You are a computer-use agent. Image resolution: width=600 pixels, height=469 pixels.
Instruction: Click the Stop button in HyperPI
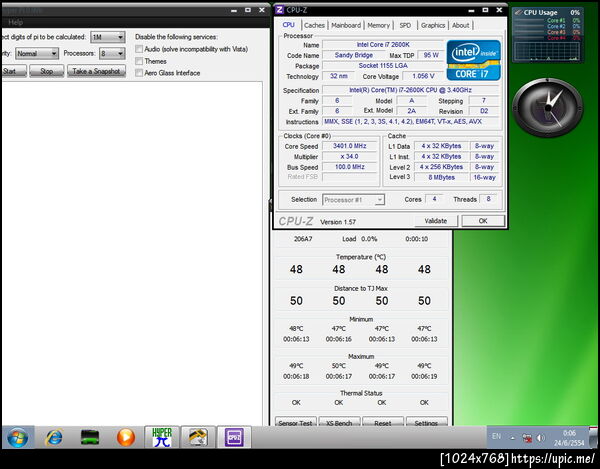coord(47,71)
